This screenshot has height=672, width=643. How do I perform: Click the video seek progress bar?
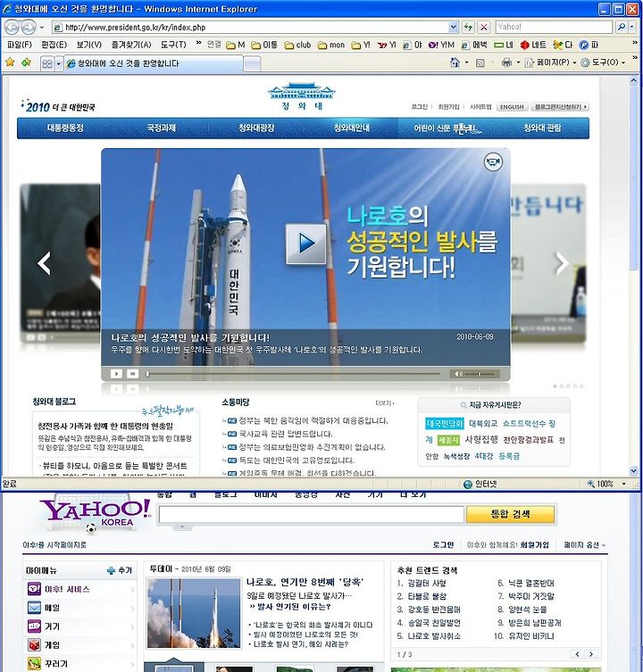click(293, 374)
